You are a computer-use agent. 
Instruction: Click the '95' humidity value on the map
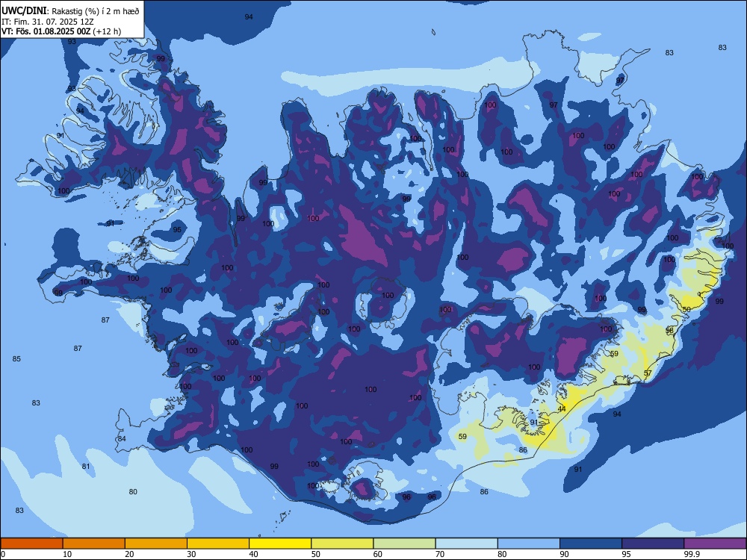[x=177, y=229]
